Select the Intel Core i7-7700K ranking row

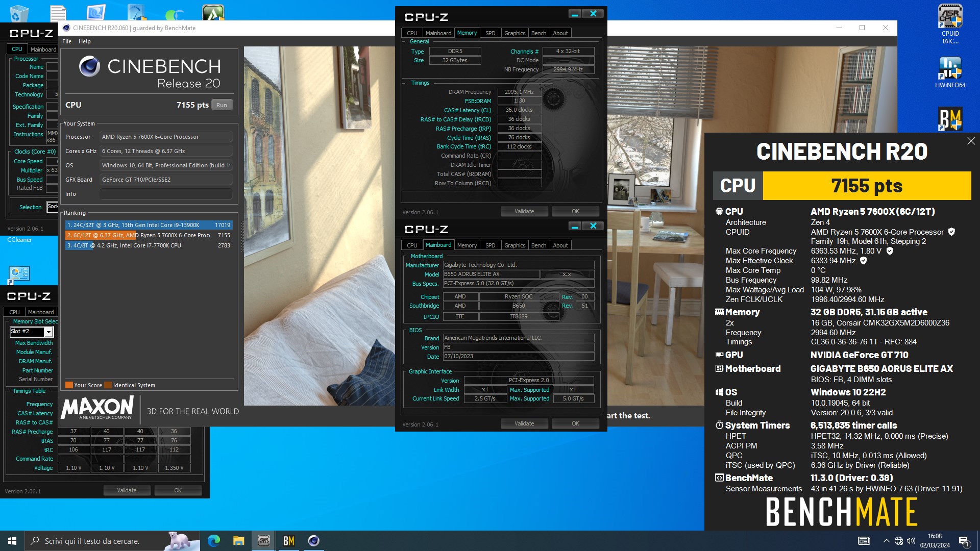click(x=149, y=245)
